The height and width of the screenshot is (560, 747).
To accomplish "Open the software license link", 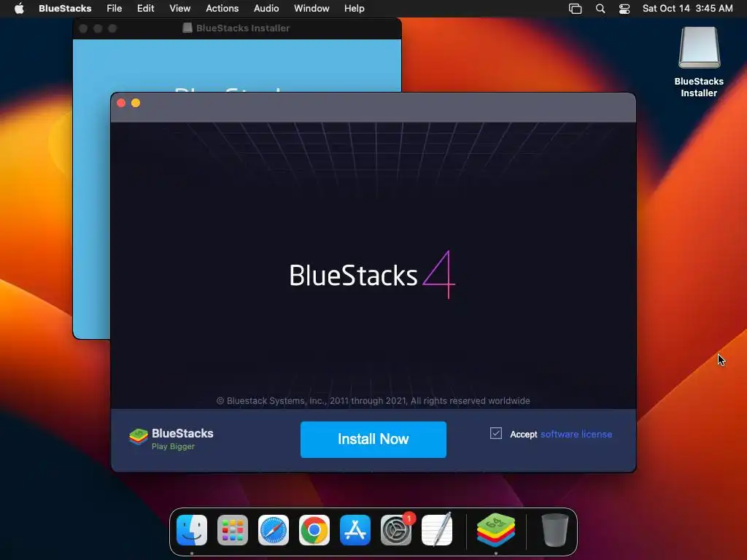I will tap(576, 435).
